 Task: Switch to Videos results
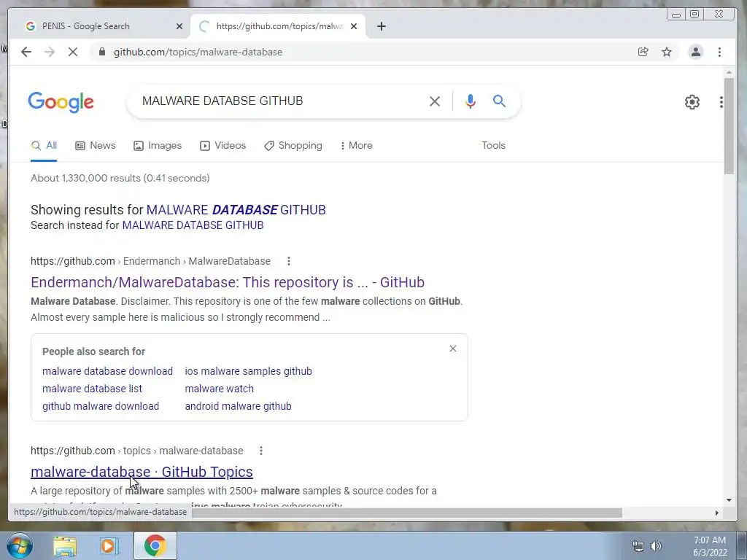point(223,146)
